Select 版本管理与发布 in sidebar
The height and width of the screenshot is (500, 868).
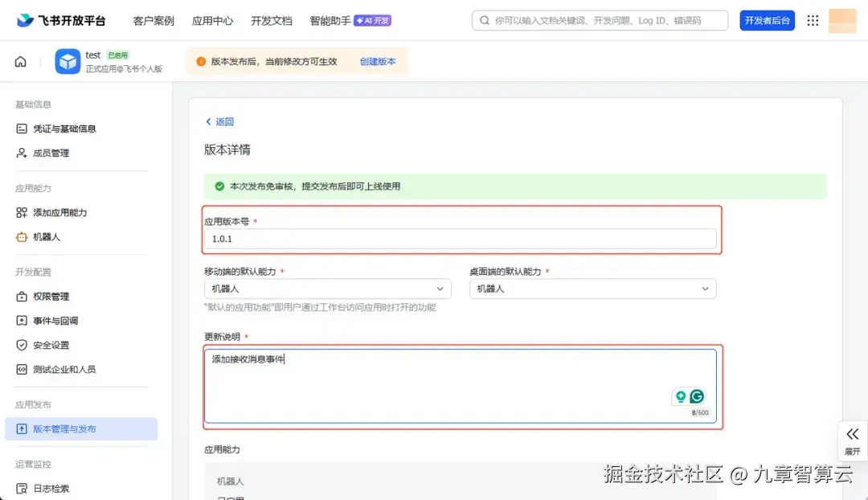coord(81,429)
